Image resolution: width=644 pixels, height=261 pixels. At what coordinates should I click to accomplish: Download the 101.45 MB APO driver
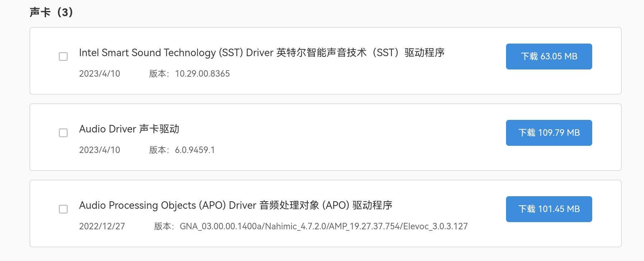tap(549, 209)
